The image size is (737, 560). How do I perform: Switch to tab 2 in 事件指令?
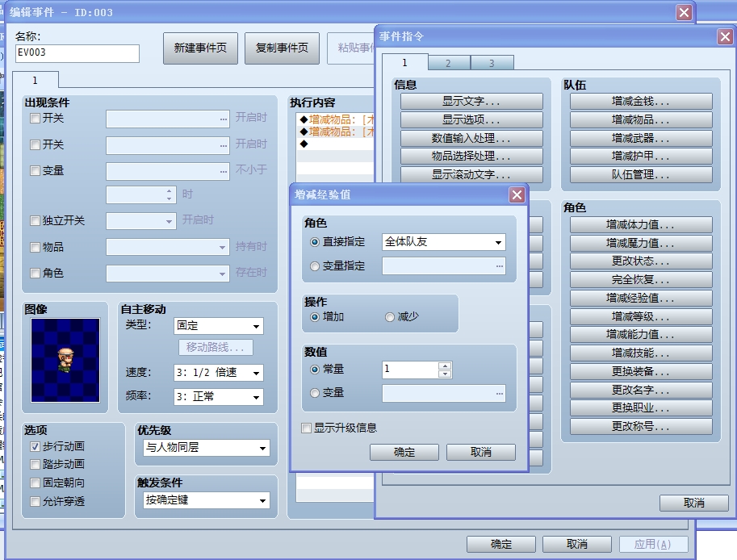tap(448, 63)
